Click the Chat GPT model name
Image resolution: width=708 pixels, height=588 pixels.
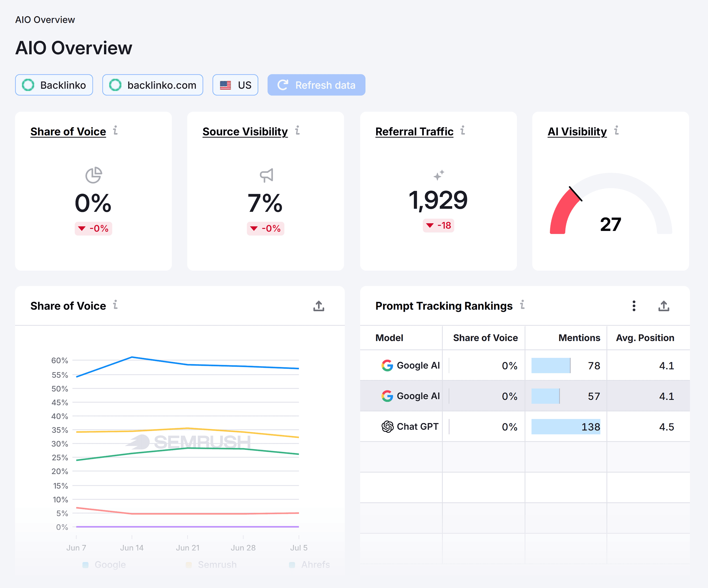[418, 427]
